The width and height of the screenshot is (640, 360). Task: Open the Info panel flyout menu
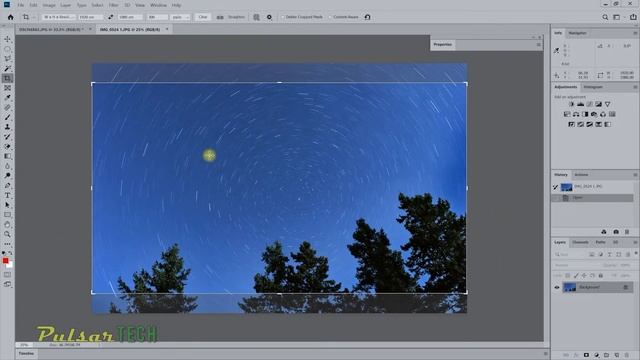point(635,33)
